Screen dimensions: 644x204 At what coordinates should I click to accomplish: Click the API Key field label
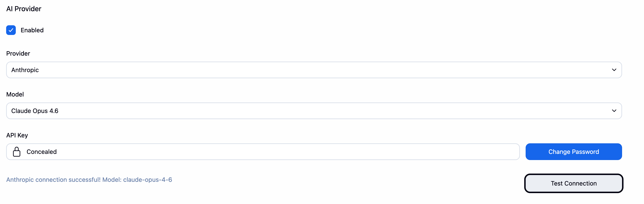(17, 135)
